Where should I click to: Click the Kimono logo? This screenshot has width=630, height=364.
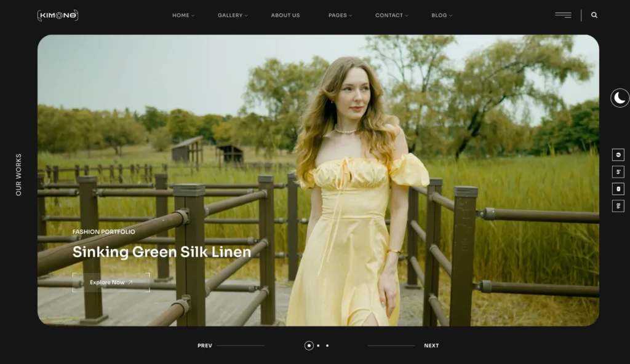point(58,15)
